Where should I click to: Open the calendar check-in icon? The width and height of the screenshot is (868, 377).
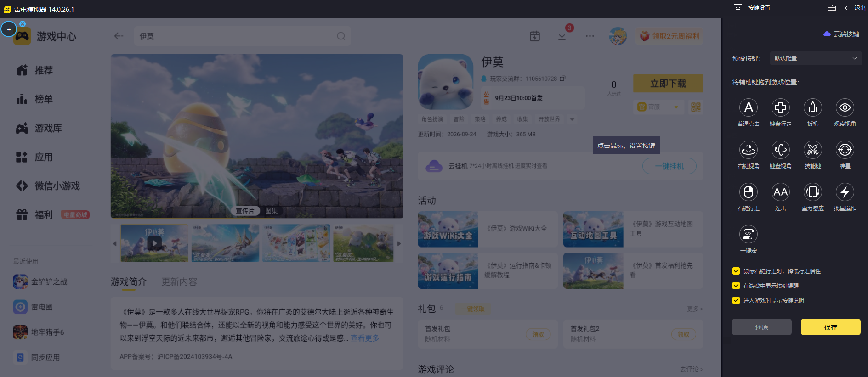coord(534,36)
